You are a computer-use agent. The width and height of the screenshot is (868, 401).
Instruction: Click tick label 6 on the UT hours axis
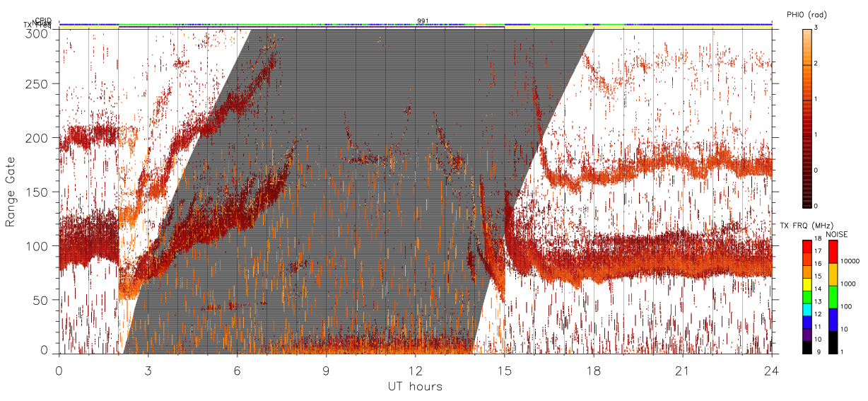click(237, 370)
